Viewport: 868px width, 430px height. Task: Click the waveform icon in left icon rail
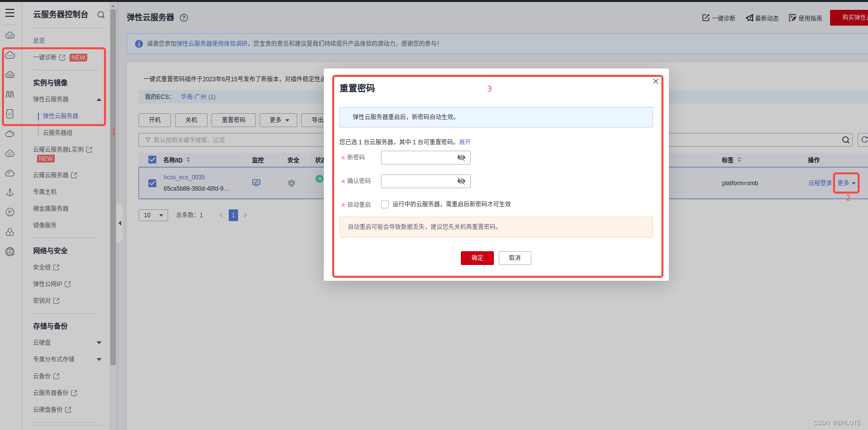[x=10, y=94]
